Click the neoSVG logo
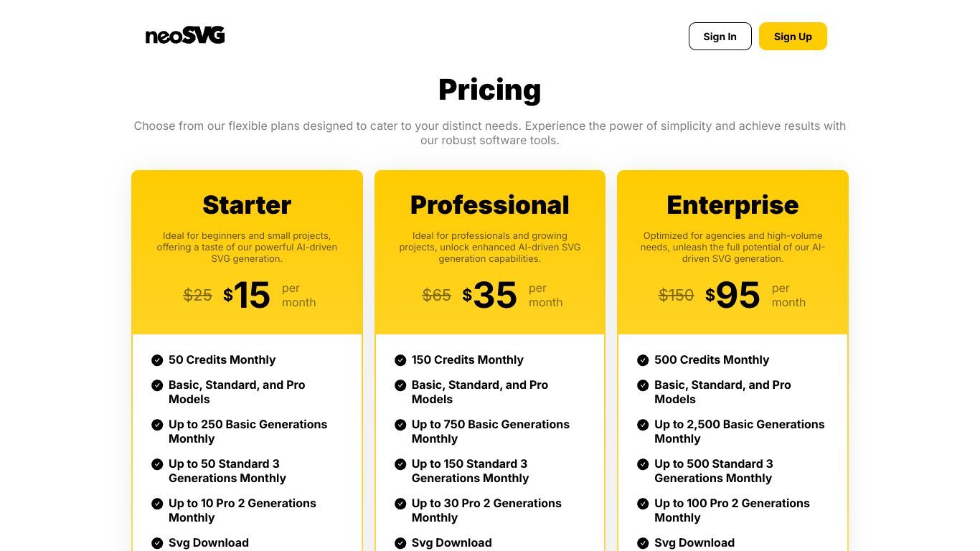 pos(185,35)
